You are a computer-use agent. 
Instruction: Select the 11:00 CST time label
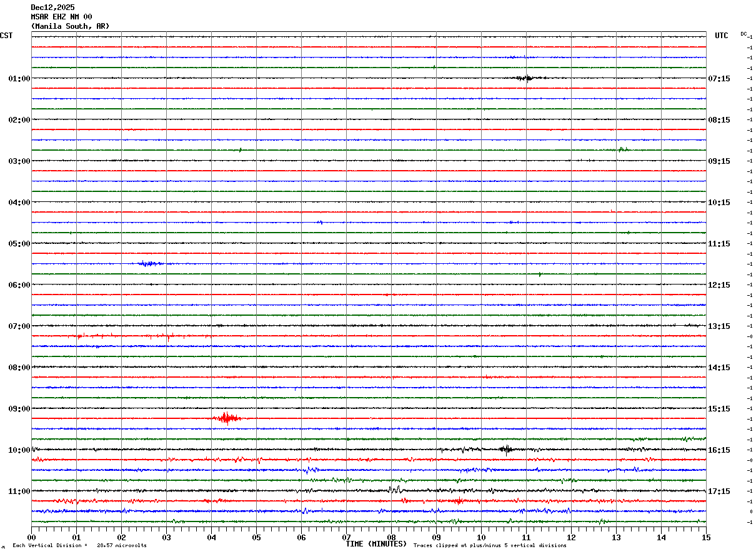click(19, 491)
